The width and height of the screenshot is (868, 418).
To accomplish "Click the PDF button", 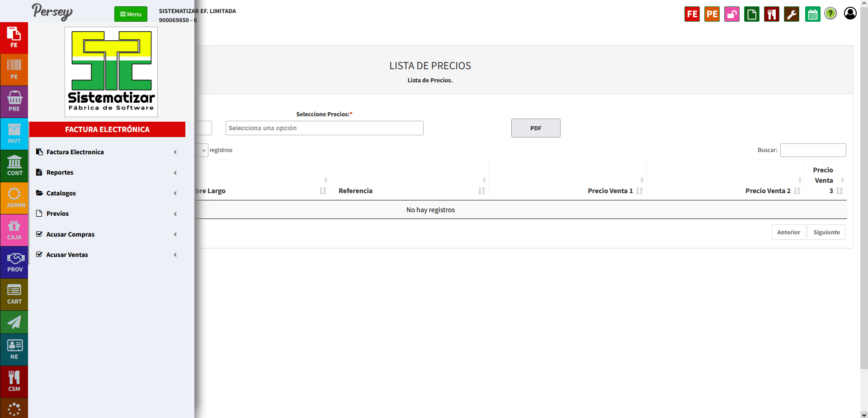I will (535, 128).
